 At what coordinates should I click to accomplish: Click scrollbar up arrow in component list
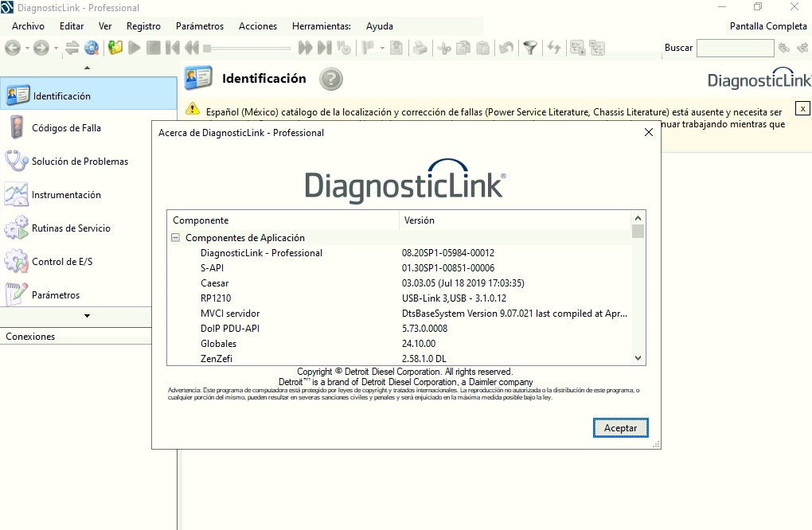[x=638, y=218]
